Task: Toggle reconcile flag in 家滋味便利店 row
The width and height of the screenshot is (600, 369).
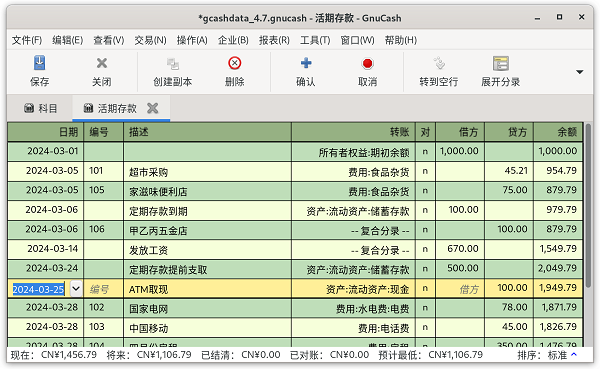Action: (425, 191)
